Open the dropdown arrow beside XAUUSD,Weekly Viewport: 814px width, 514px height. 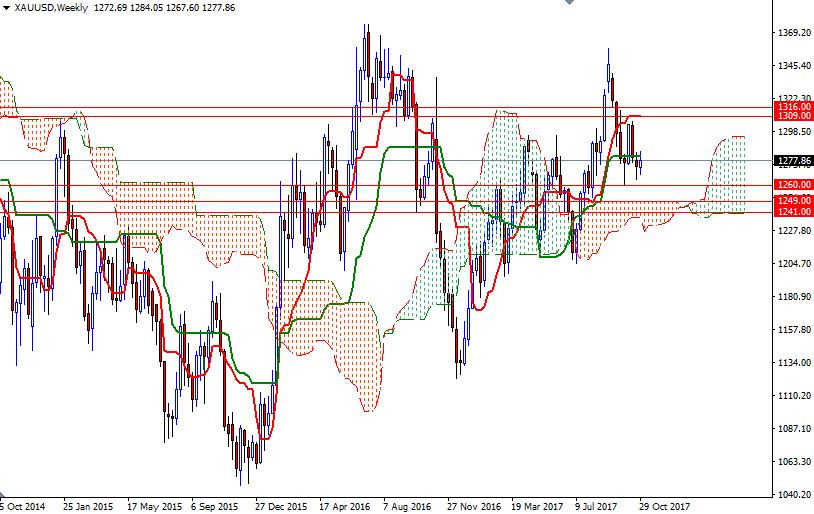(x=7, y=8)
